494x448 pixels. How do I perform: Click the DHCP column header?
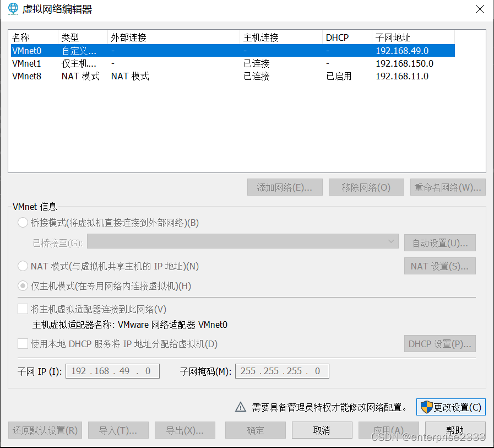coord(347,37)
